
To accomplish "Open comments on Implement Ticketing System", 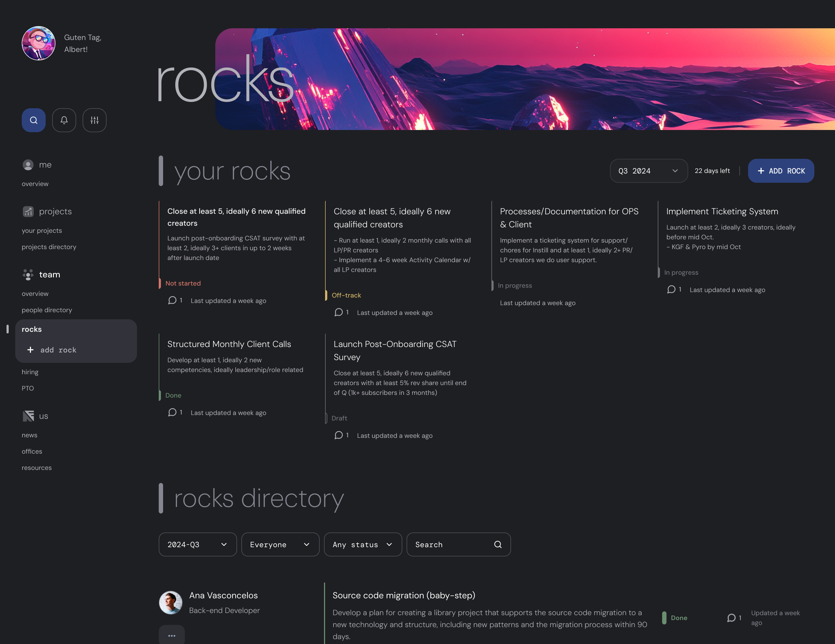I will [671, 289].
